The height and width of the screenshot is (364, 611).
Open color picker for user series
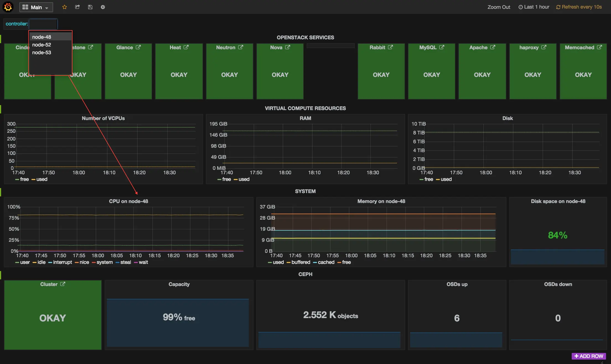point(17,262)
